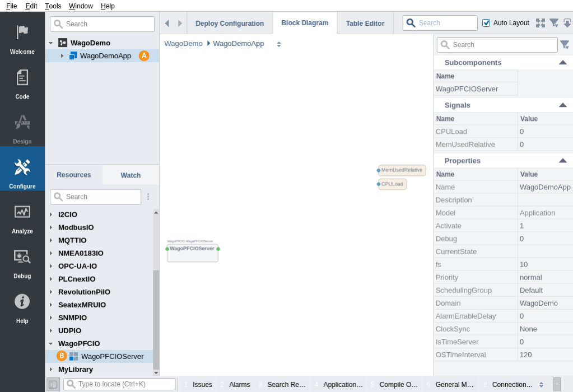
Task: Collapse the Signals section
Action: (563, 105)
